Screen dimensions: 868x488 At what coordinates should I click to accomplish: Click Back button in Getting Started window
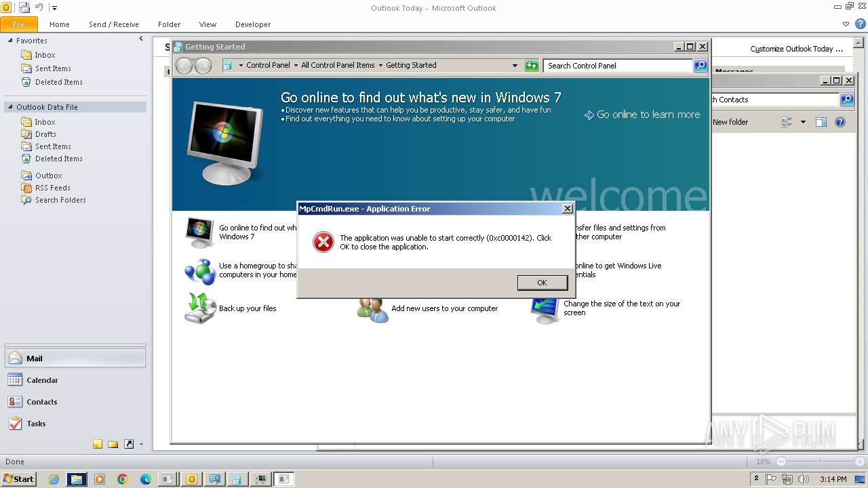tap(184, 66)
